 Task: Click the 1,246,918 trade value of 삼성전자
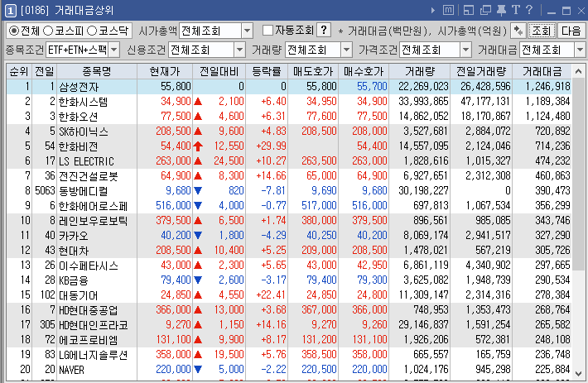pyautogui.click(x=547, y=87)
